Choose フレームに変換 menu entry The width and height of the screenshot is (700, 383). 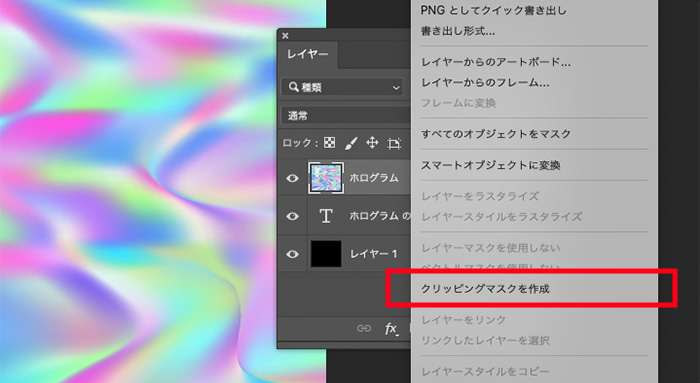click(x=458, y=103)
